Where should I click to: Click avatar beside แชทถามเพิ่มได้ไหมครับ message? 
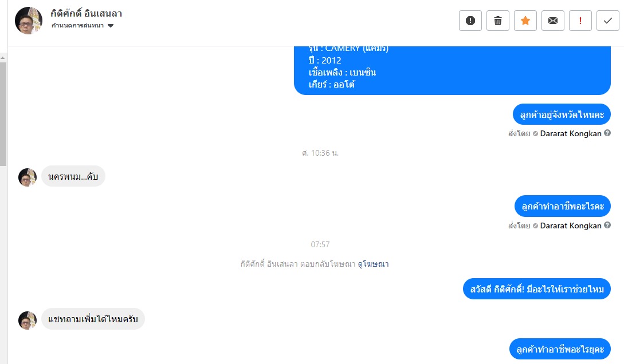28,321
